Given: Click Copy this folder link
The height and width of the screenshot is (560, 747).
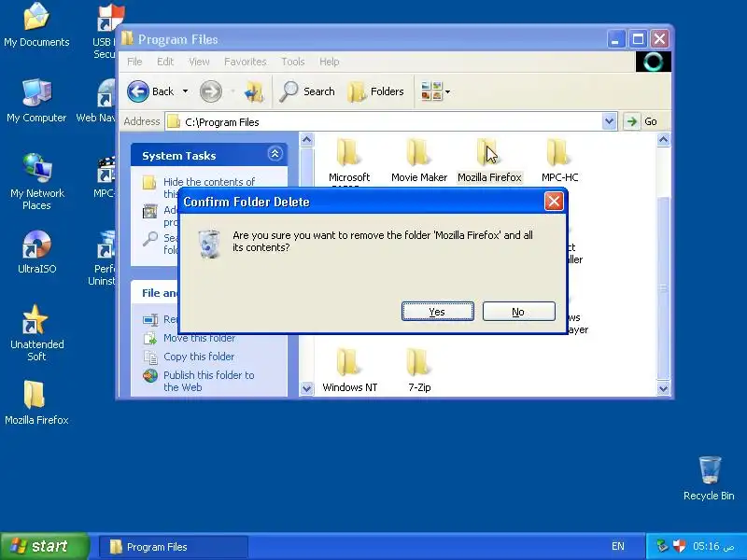Looking at the screenshot, I should [199, 357].
